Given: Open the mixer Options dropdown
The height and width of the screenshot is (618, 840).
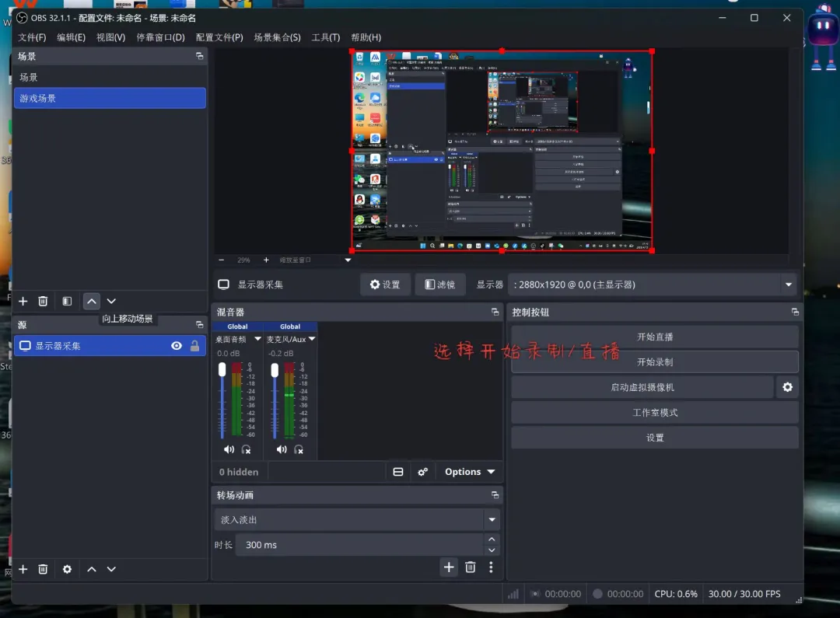Looking at the screenshot, I should point(469,472).
